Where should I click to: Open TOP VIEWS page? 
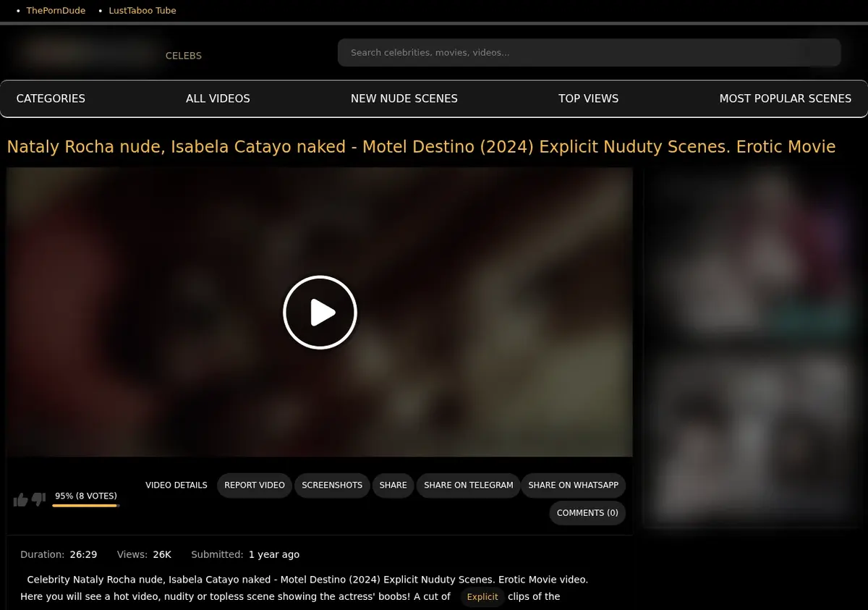pyautogui.click(x=588, y=98)
